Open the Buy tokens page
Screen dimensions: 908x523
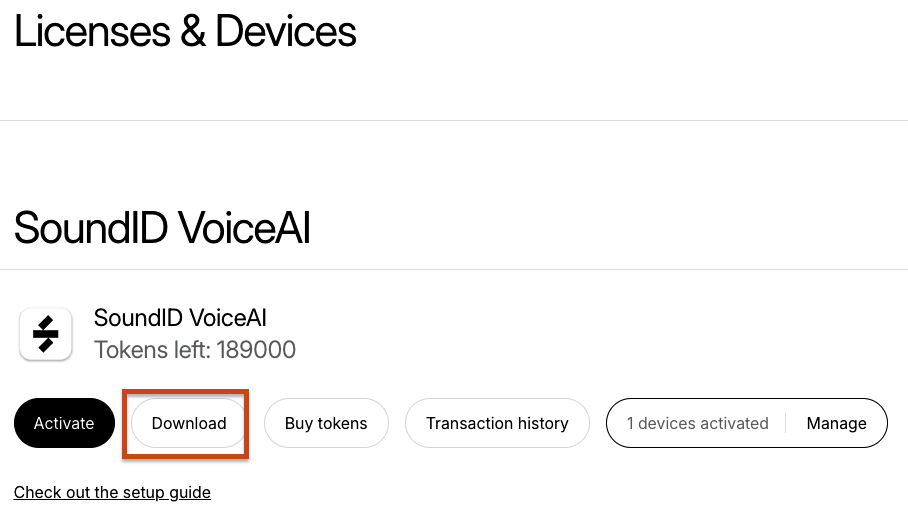point(326,423)
